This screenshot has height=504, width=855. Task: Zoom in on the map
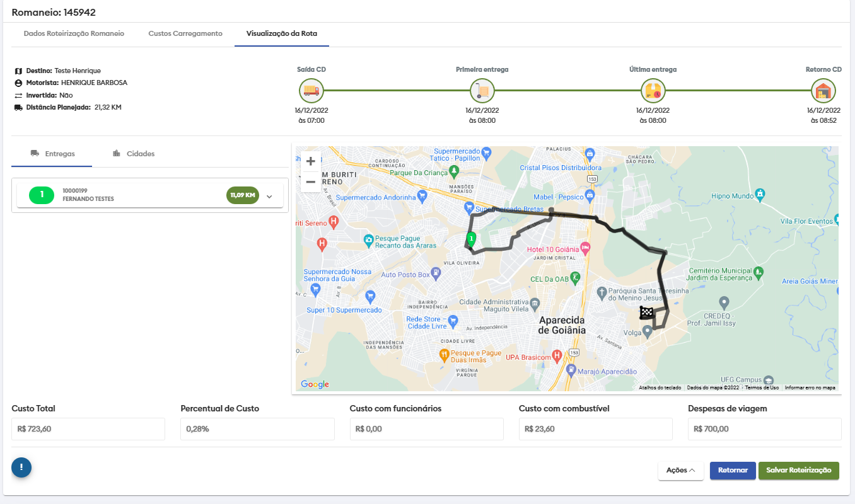310,161
